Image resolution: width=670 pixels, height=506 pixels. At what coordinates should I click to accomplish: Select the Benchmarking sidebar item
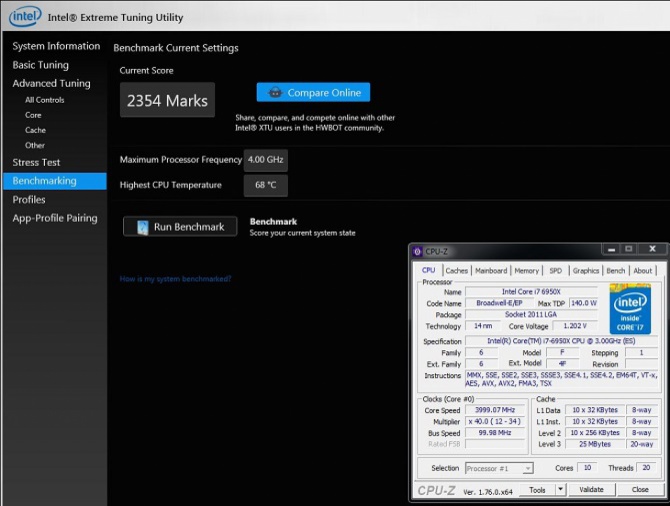(x=55, y=181)
